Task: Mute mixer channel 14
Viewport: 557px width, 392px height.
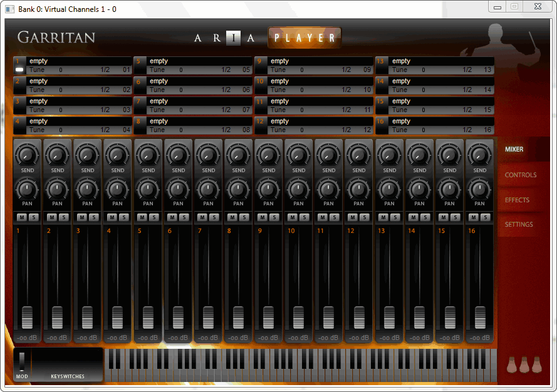Action: pyautogui.click(x=414, y=217)
